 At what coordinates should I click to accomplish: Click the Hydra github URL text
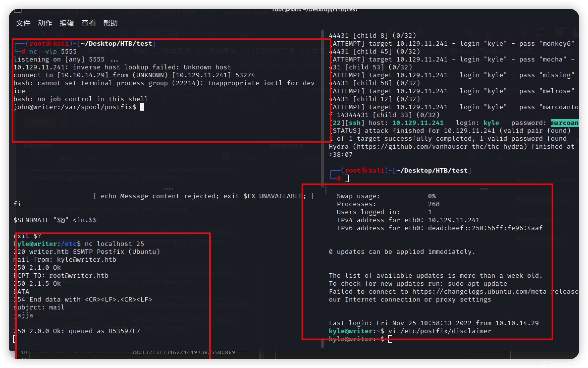pyautogui.click(x=440, y=147)
